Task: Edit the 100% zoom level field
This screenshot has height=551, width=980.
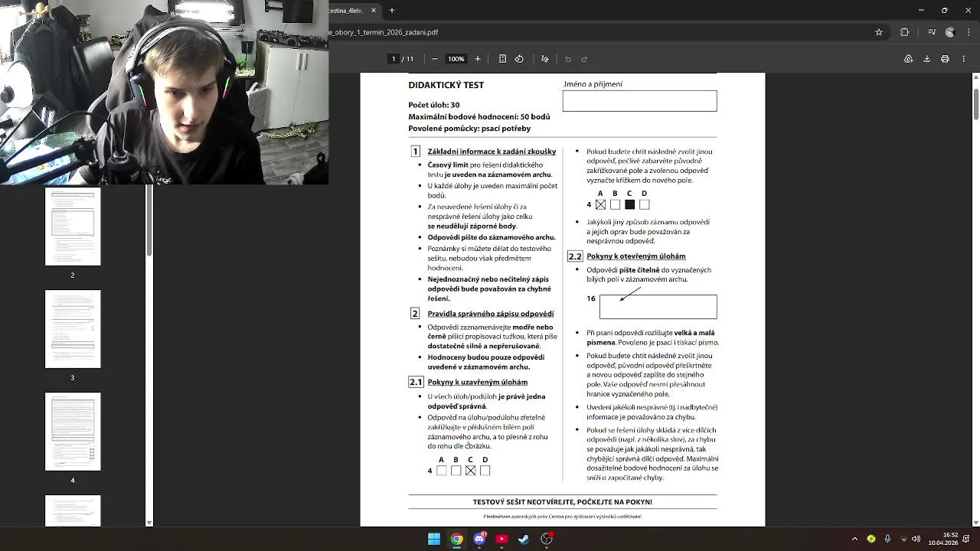Action: tap(456, 59)
